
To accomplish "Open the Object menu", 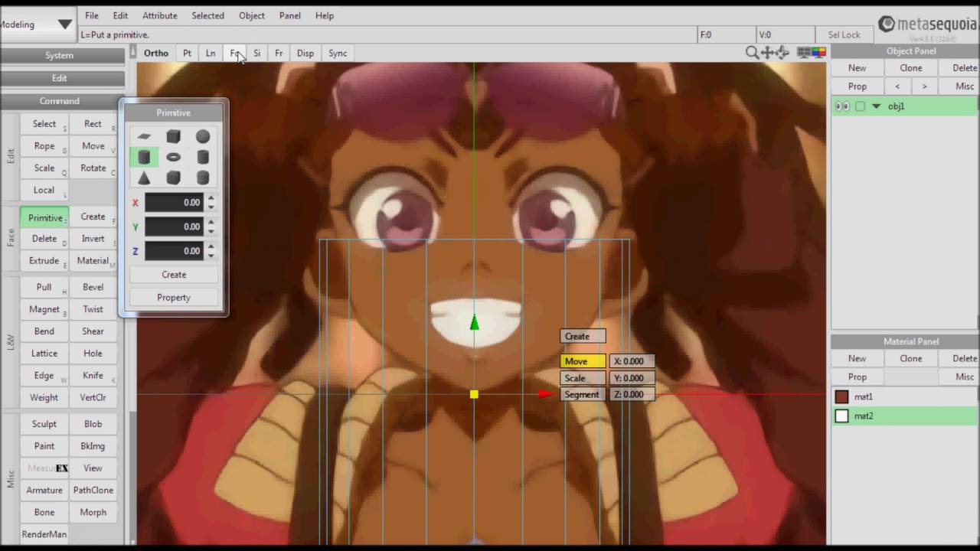I will point(252,15).
